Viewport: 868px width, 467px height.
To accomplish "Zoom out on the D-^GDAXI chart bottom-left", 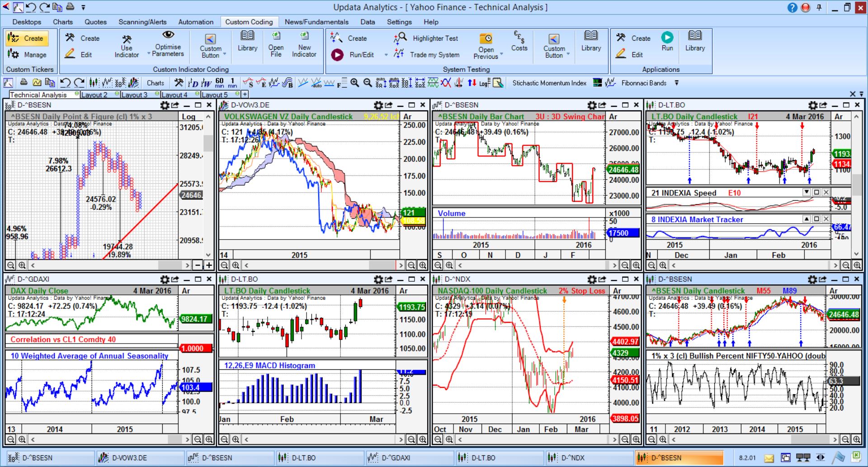I will coord(11,439).
